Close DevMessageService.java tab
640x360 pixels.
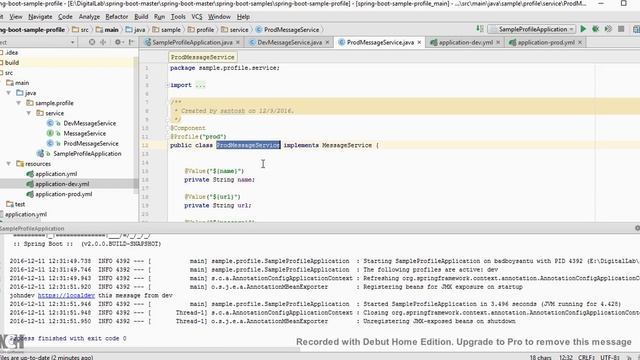point(327,42)
